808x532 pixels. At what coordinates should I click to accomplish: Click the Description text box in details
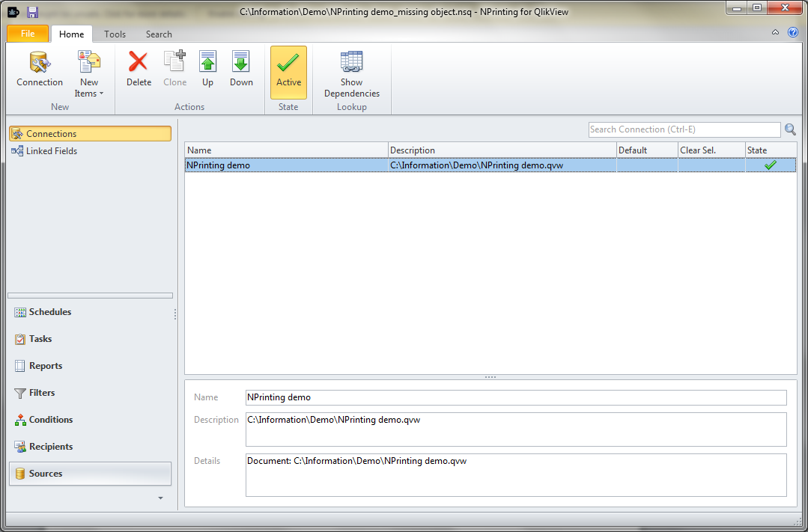tap(517, 429)
